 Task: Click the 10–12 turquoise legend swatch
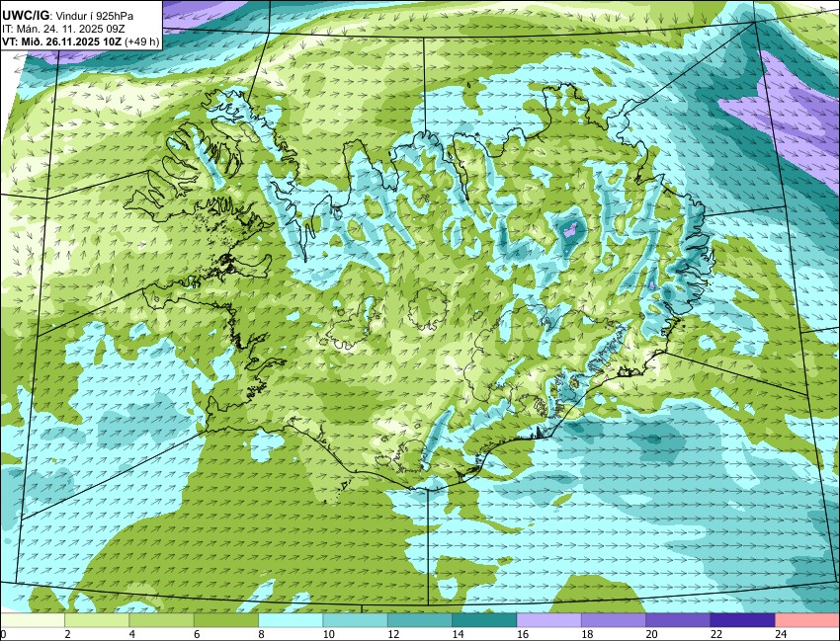coord(355,620)
